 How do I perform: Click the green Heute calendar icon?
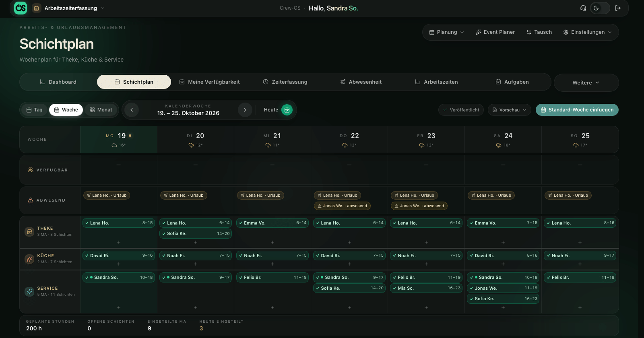click(287, 110)
